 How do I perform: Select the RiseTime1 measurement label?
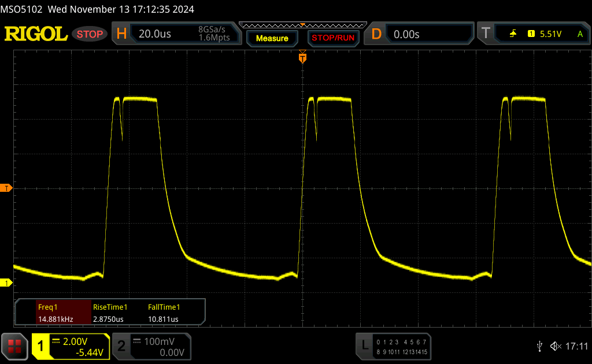click(x=110, y=307)
